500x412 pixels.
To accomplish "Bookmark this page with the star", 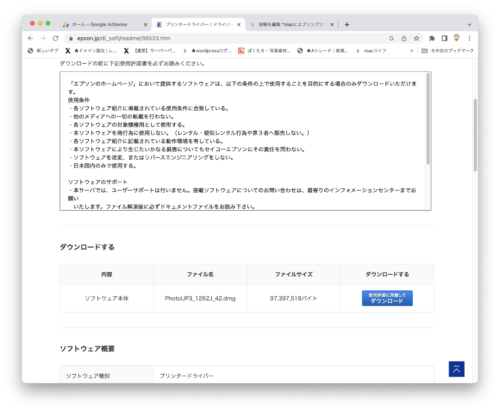I will click(x=416, y=38).
